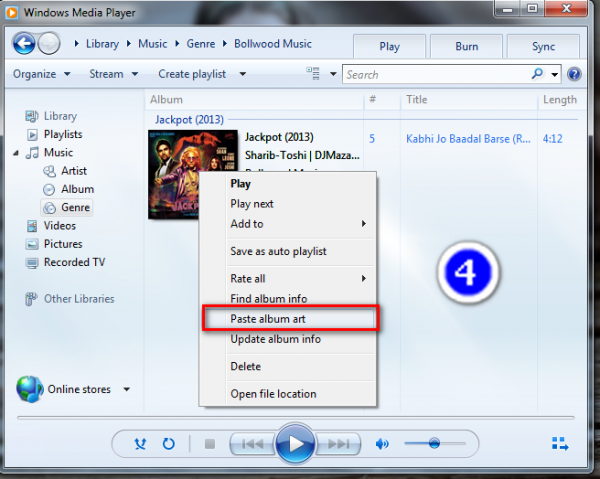The width and height of the screenshot is (600, 479).
Task: Click the Music breadcrumb link
Action: (153, 44)
